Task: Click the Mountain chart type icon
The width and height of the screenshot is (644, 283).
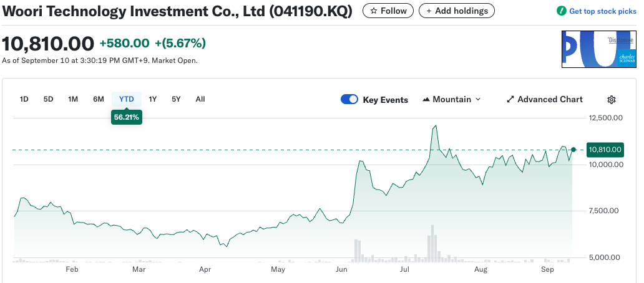Action: coord(427,100)
